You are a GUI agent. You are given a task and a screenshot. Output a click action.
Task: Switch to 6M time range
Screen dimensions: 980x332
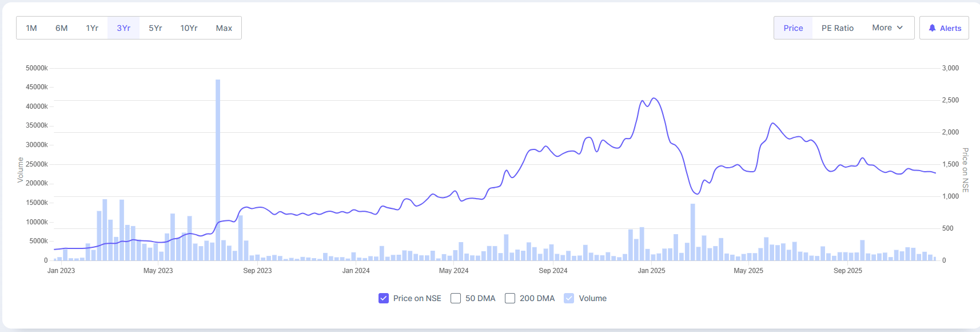click(x=62, y=28)
